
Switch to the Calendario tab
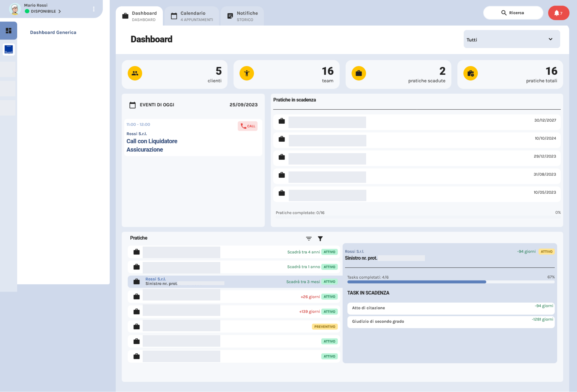click(192, 16)
